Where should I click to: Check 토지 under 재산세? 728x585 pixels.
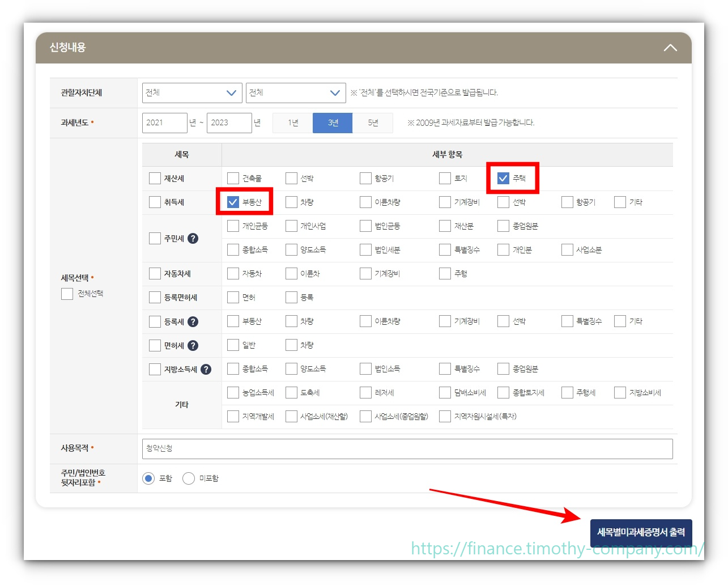[445, 179]
